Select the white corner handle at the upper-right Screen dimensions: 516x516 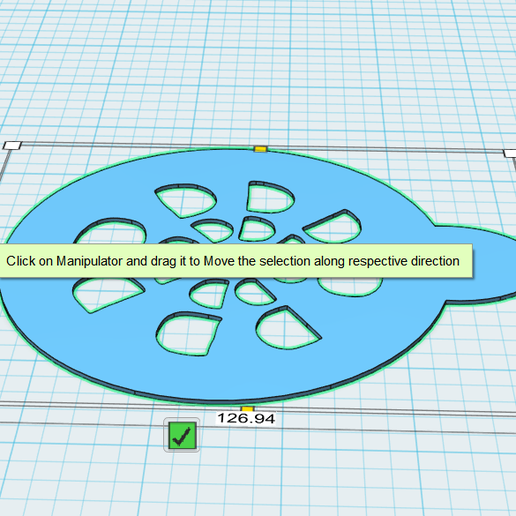[510, 154]
